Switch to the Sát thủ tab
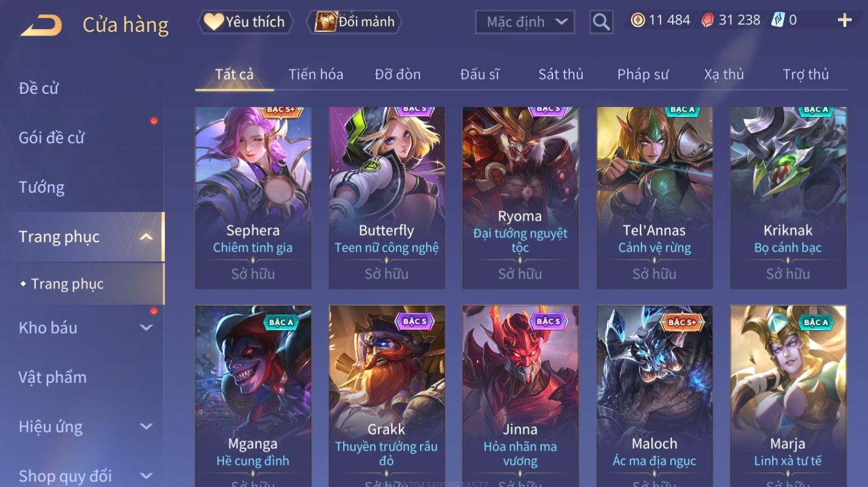 click(x=561, y=74)
